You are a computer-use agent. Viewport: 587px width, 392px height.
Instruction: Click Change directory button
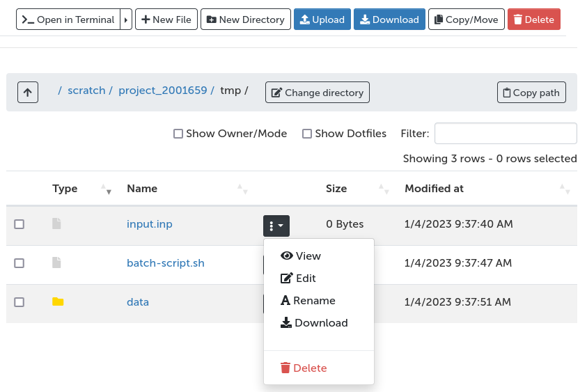coord(318,92)
